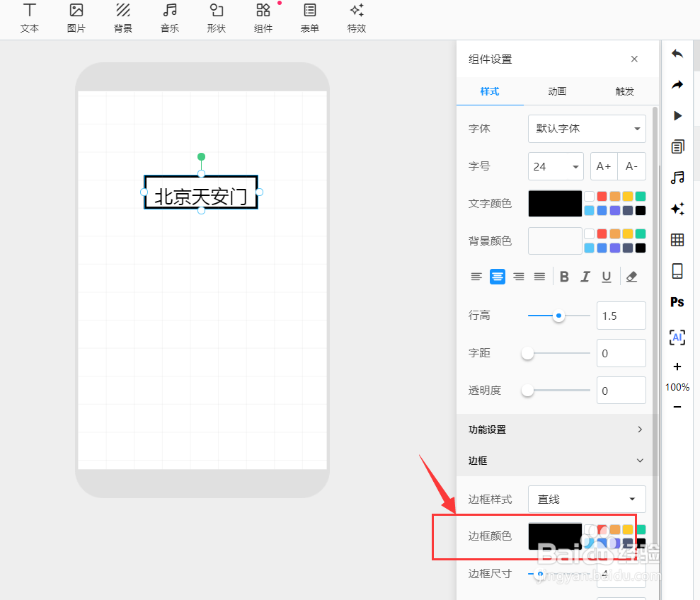Switch to the 触发 tab

coord(625,91)
